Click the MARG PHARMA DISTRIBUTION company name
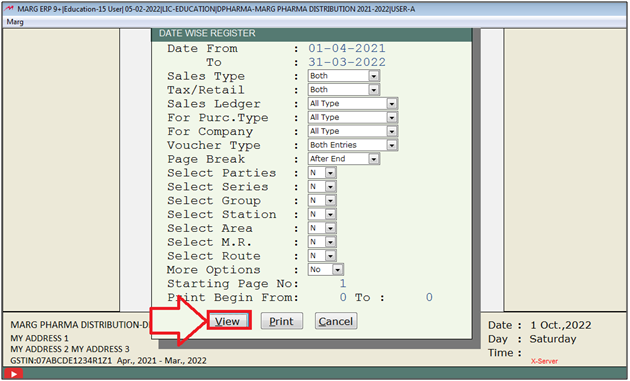 79,325
